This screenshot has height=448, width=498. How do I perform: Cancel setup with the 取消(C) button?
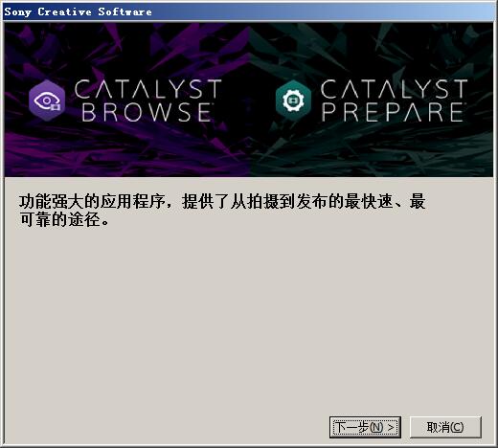point(445,427)
